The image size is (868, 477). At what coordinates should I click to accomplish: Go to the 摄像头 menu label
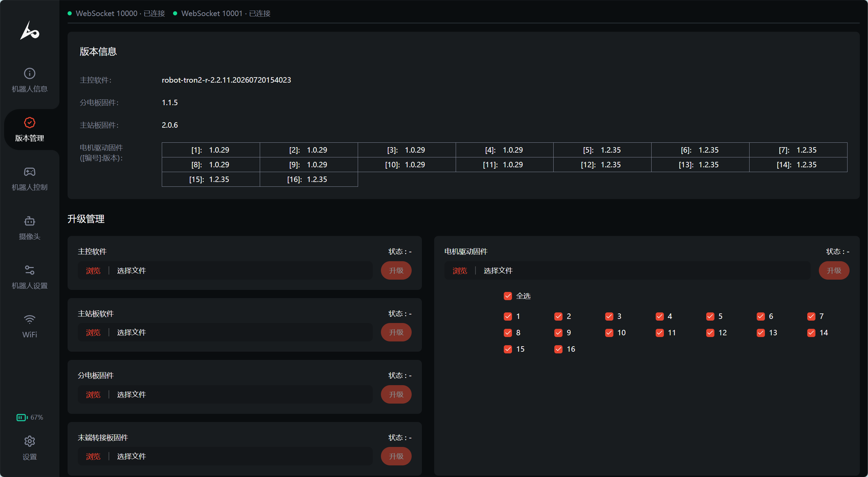pyautogui.click(x=30, y=236)
